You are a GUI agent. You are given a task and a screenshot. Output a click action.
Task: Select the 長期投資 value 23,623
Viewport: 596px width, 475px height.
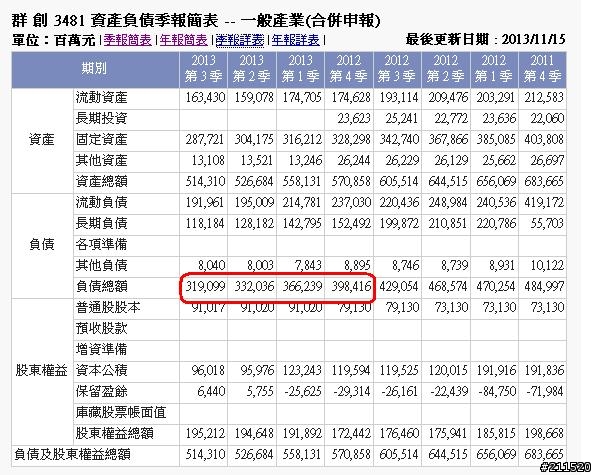coord(353,119)
